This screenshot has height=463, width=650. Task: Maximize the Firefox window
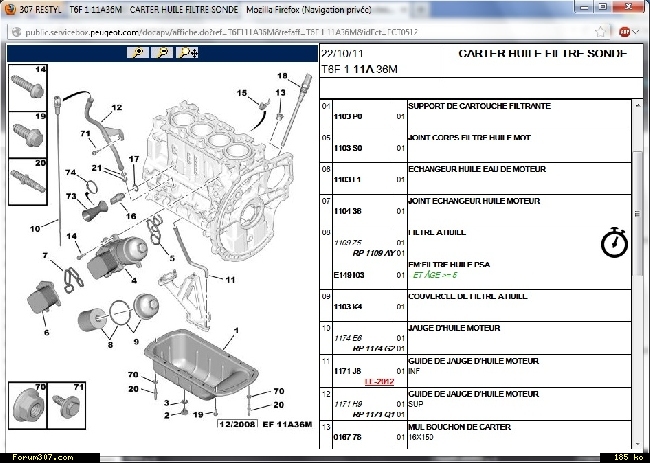pyautogui.click(x=603, y=7)
